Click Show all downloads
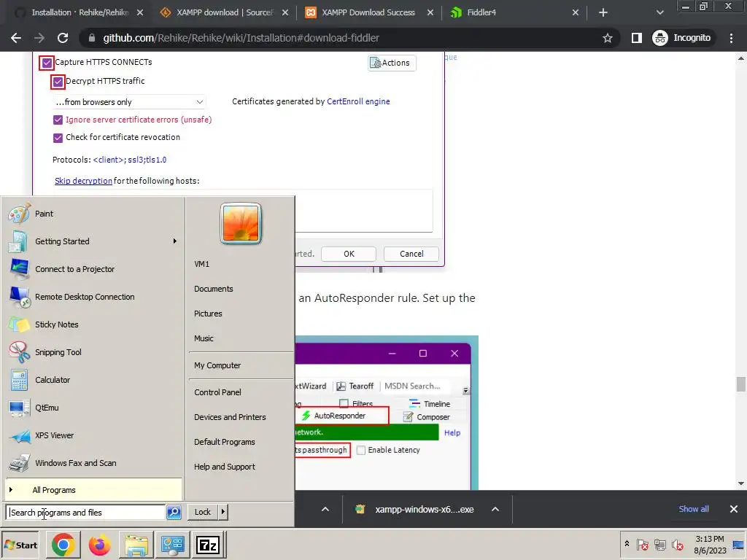The height and width of the screenshot is (560, 747). [x=694, y=509]
